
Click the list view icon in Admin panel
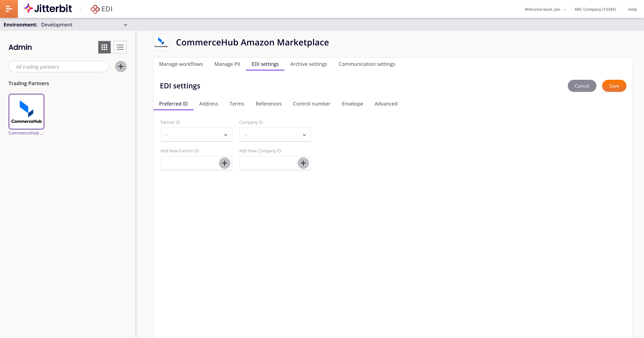click(x=120, y=47)
